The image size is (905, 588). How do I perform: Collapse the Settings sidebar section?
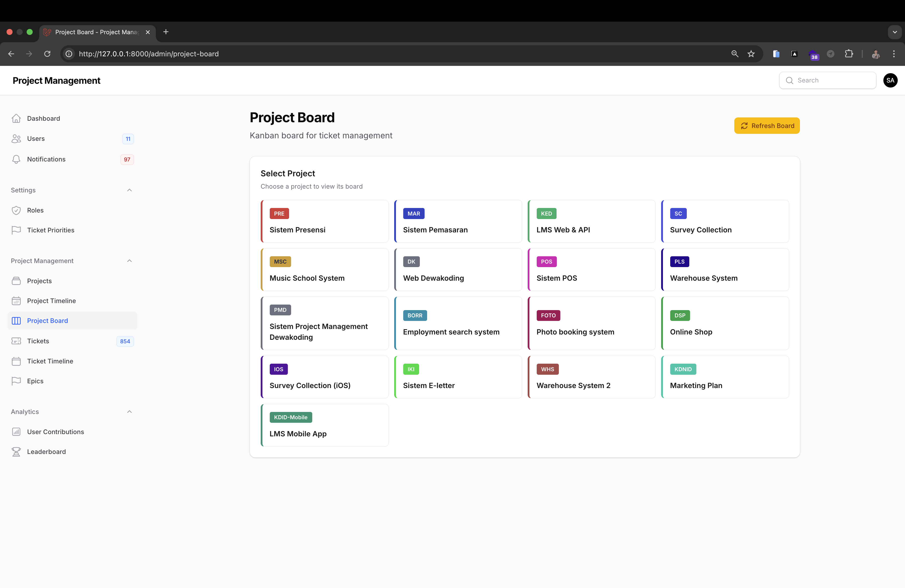(x=129, y=190)
